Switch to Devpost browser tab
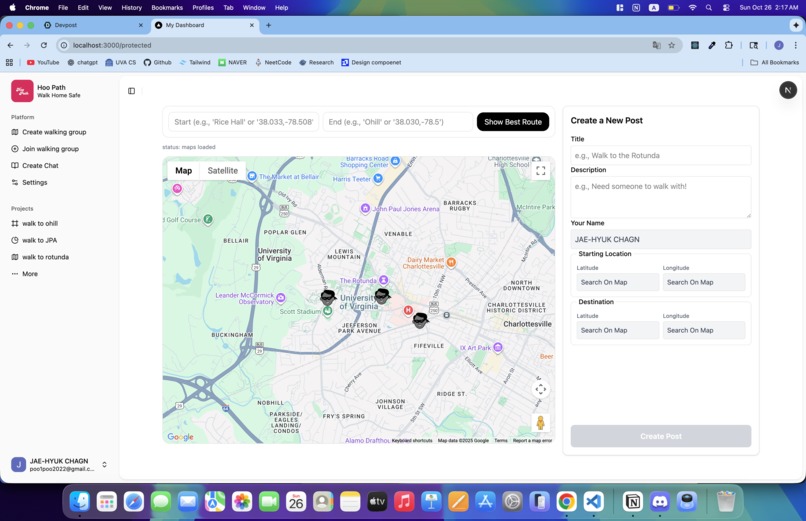806x521 pixels. click(x=93, y=25)
